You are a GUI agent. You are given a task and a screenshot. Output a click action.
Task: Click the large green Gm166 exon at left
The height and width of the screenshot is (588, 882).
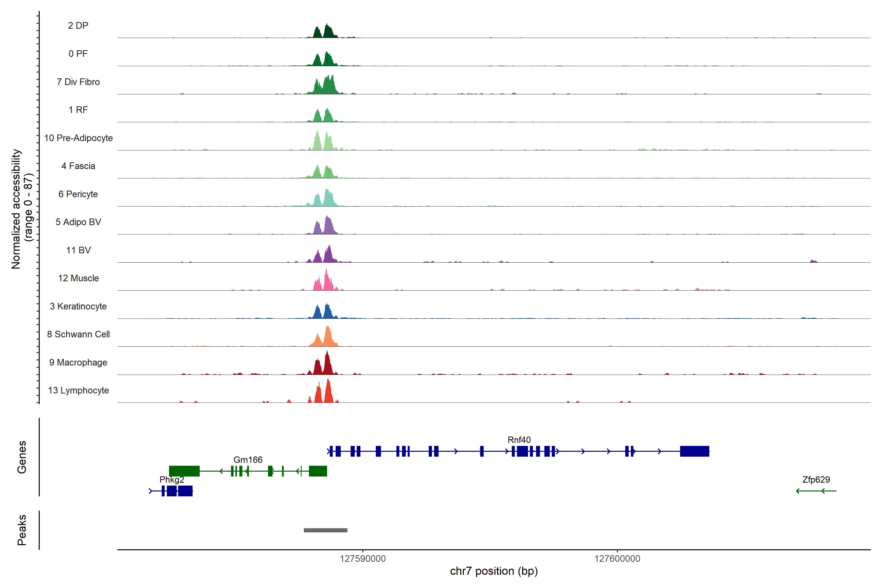coord(184,471)
